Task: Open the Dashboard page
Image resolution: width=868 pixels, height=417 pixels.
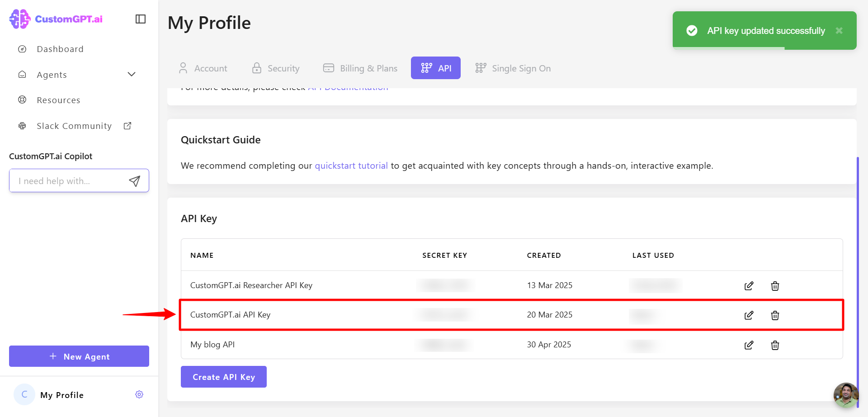Action: [x=60, y=49]
